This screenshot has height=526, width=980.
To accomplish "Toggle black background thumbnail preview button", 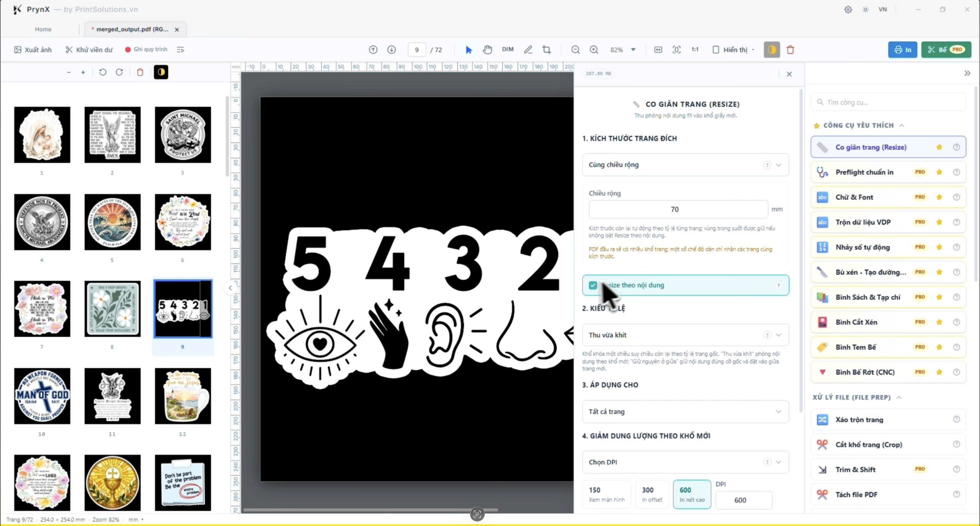I will [161, 72].
